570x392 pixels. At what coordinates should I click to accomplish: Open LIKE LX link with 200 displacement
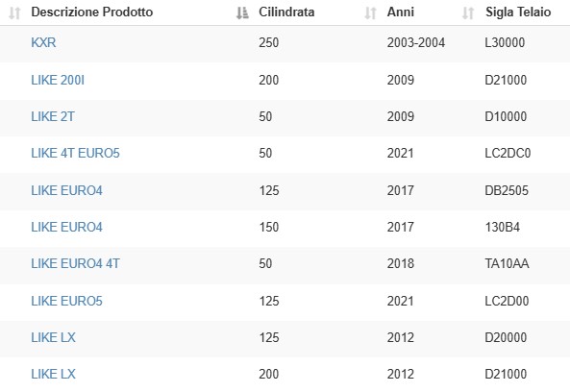point(54,374)
